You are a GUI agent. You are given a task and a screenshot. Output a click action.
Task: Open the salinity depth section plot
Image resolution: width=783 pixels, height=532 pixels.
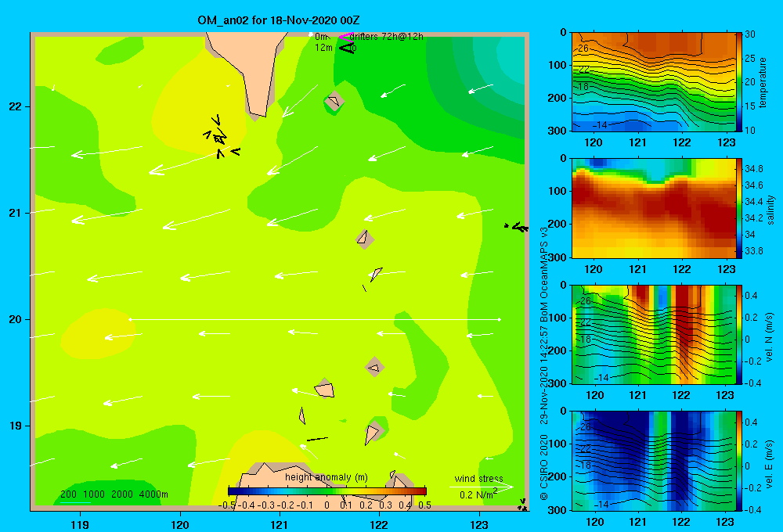[x=654, y=209]
